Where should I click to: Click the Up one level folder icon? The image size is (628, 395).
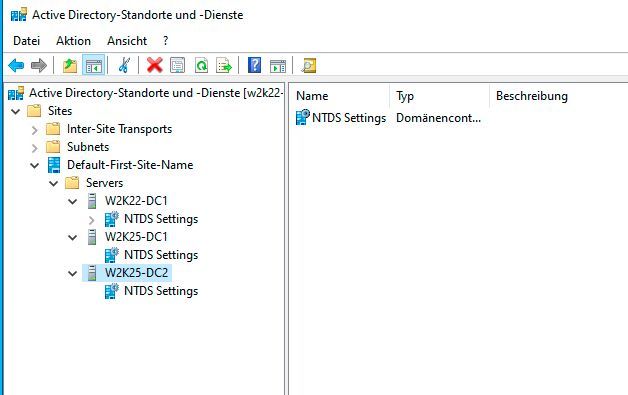[x=70, y=65]
